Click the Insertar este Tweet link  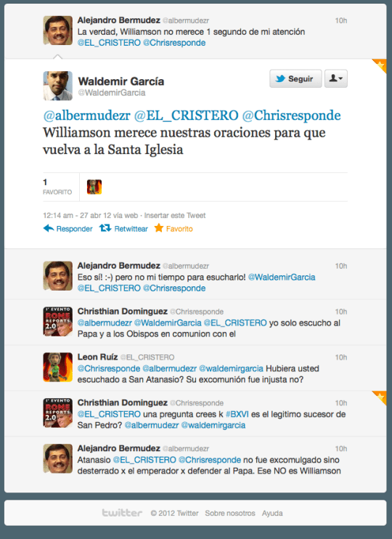tap(174, 216)
